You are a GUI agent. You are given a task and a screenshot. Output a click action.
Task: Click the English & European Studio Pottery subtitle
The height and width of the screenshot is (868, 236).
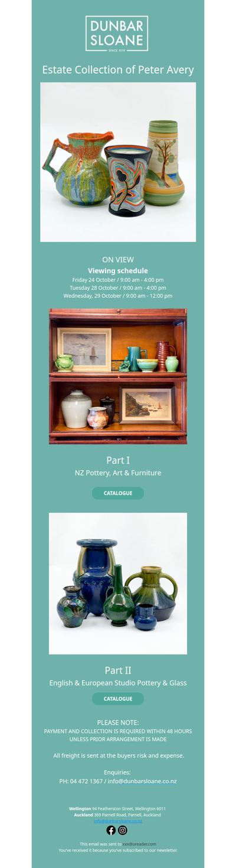click(118, 683)
